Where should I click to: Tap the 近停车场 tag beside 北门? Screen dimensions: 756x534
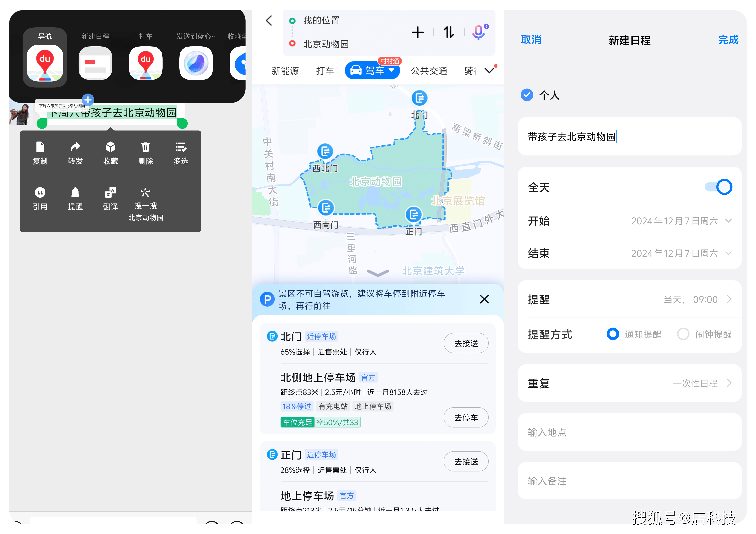(x=321, y=336)
